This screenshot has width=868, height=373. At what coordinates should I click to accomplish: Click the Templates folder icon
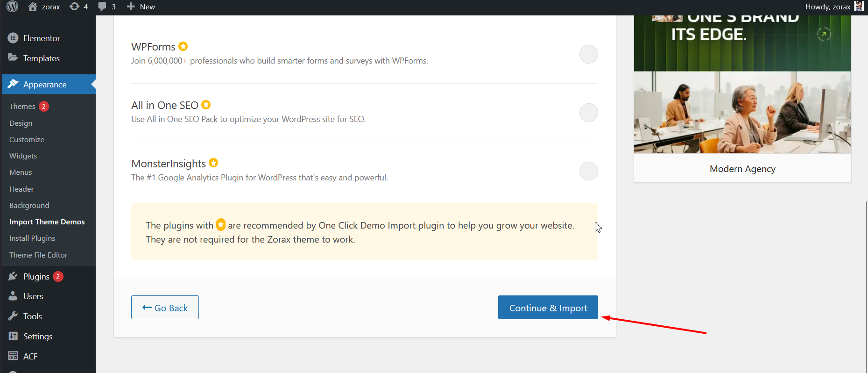click(x=13, y=57)
